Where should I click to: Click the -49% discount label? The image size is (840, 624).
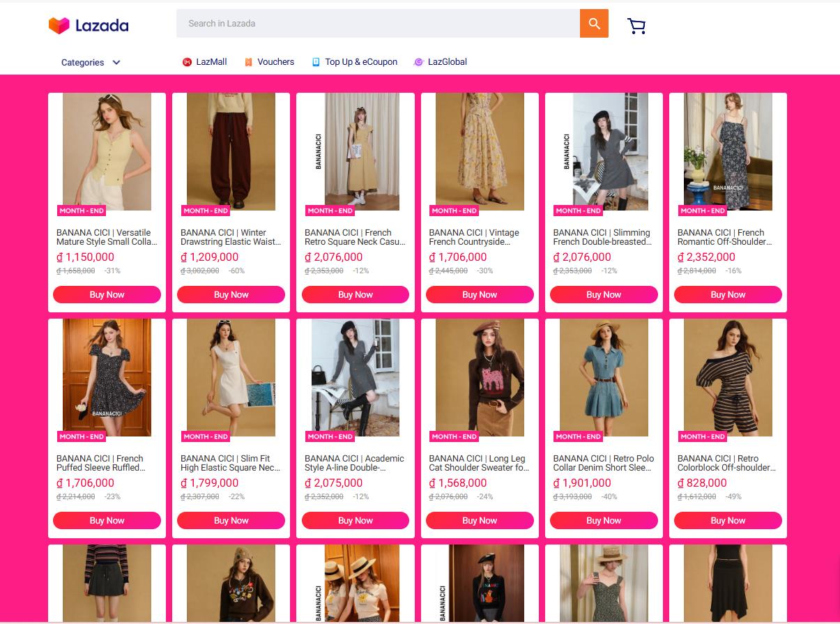point(733,497)
